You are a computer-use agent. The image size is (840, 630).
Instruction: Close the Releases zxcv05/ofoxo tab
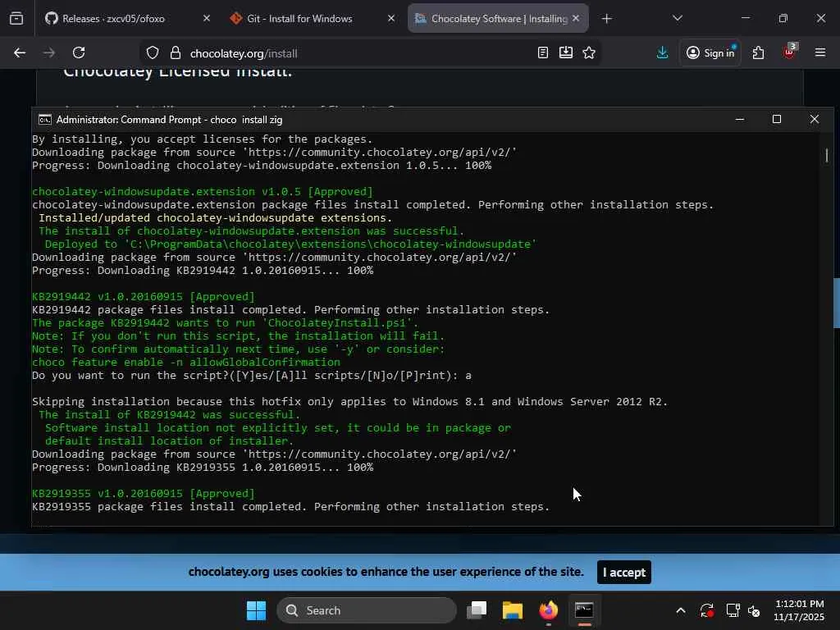[206, 19]
